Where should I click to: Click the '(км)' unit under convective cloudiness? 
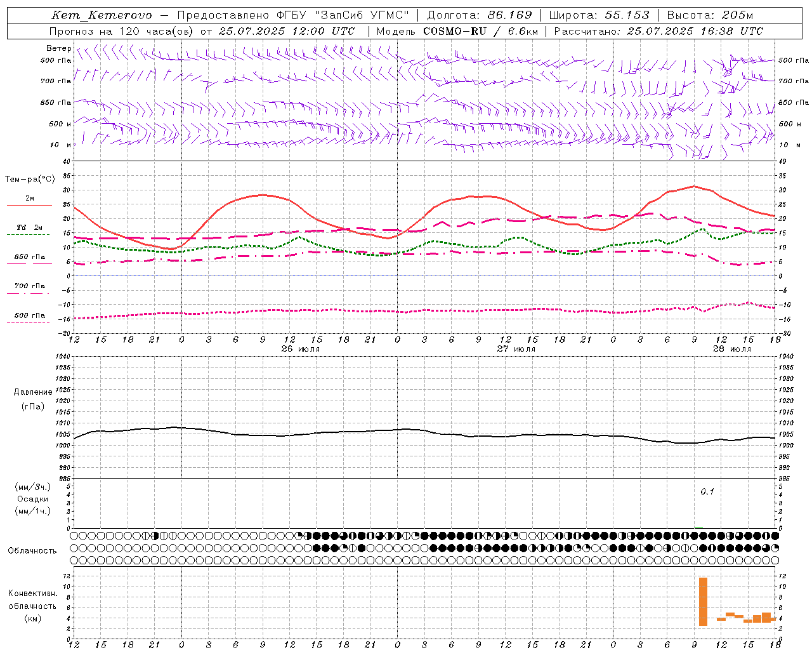coord(33,618)
